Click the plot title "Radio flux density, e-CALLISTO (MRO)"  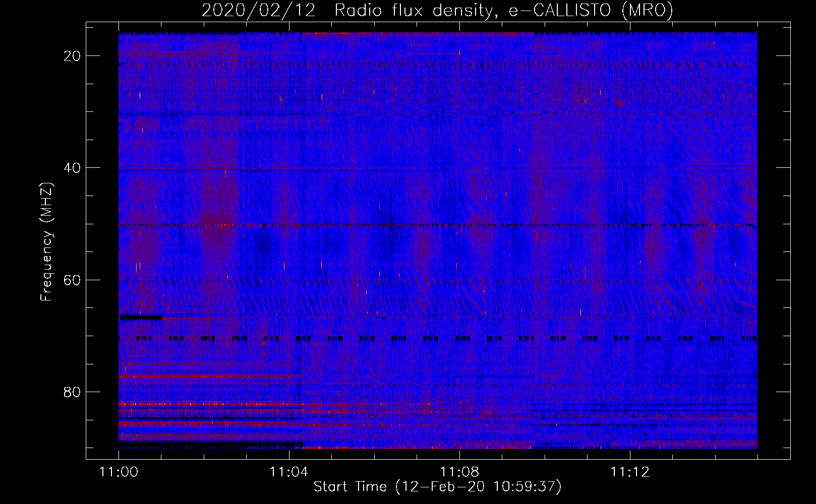[504, 11]
